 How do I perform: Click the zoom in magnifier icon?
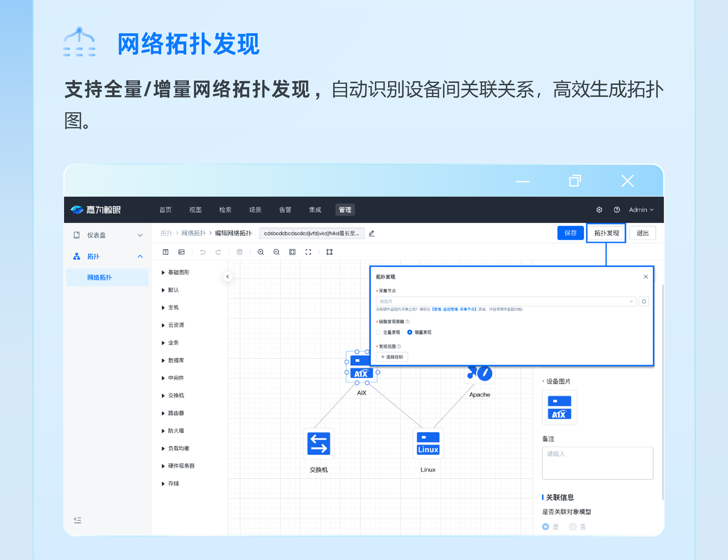[261, 252]
